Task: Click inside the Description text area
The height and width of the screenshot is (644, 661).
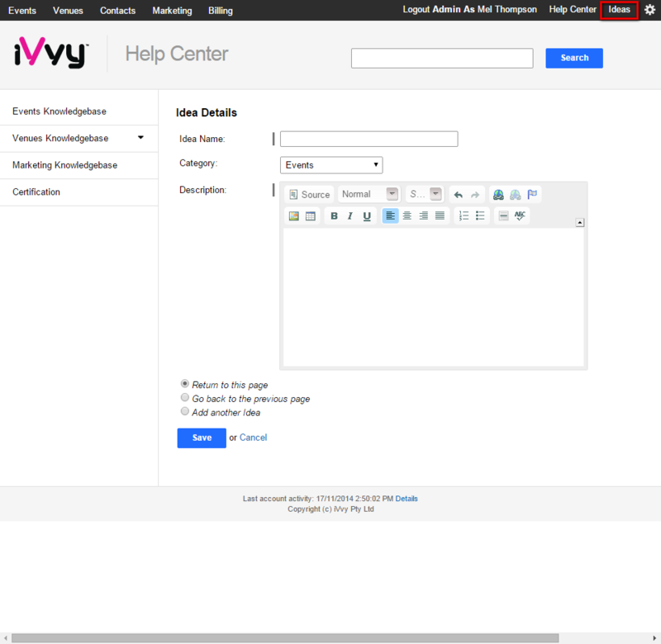Action: click(433, 297)
